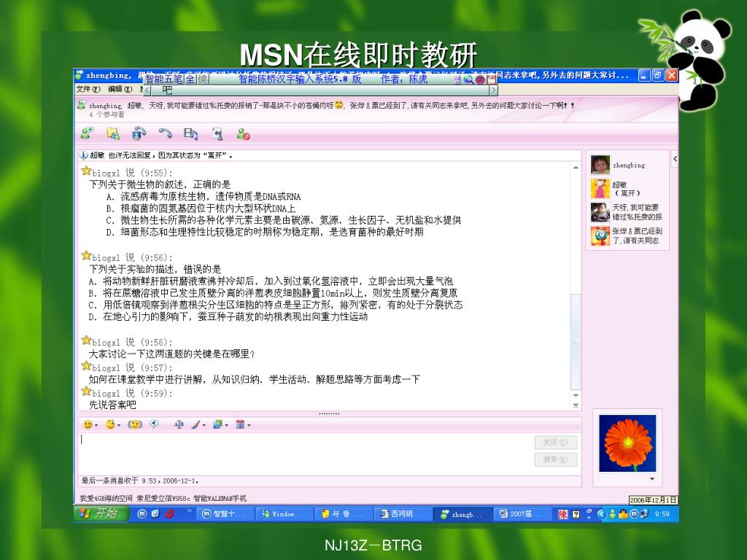Launch Maxthon from quick launch bar
The image size is (747, 560).
142,514
